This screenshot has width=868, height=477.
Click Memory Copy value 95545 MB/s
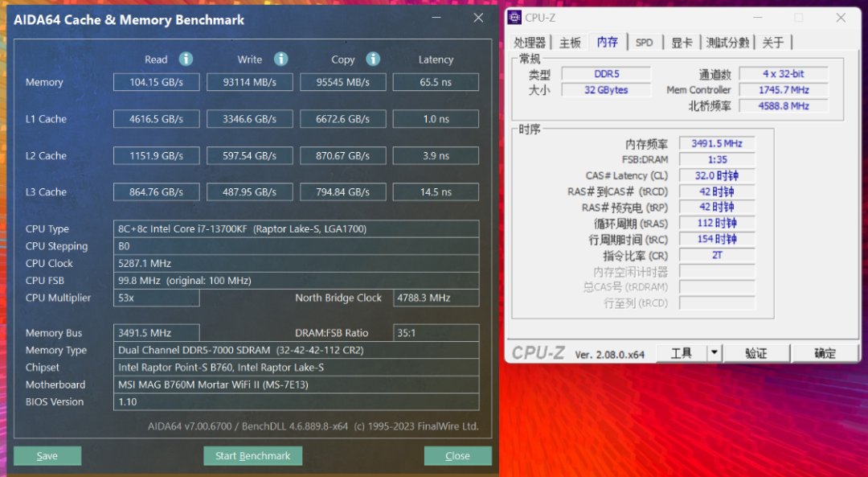point(342,82)
